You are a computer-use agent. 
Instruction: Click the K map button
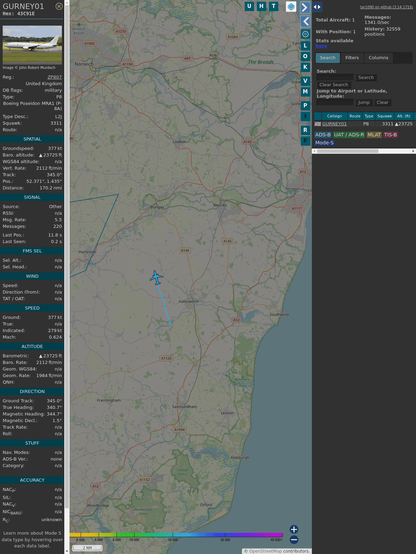click(305, 67)
